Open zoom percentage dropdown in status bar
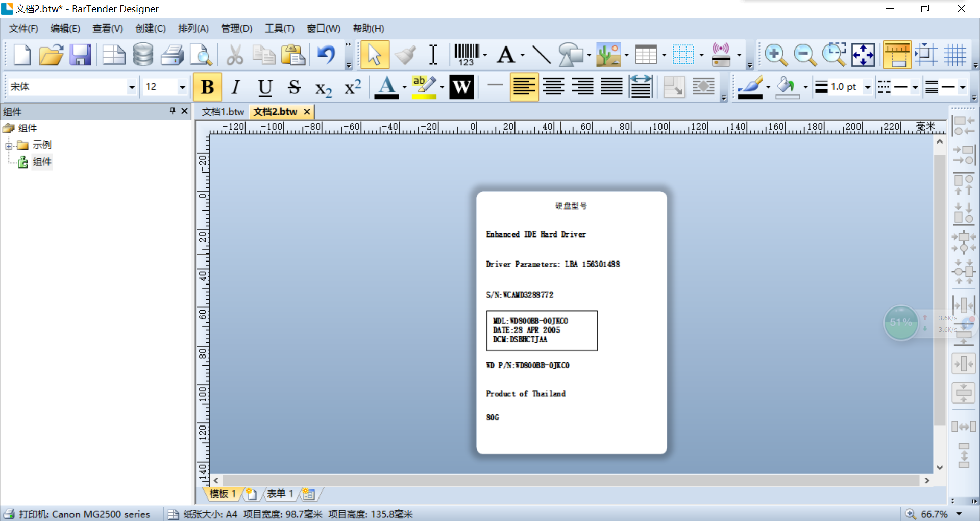The height and width of the screenshot is (521, 980). [x=959, y=514]
